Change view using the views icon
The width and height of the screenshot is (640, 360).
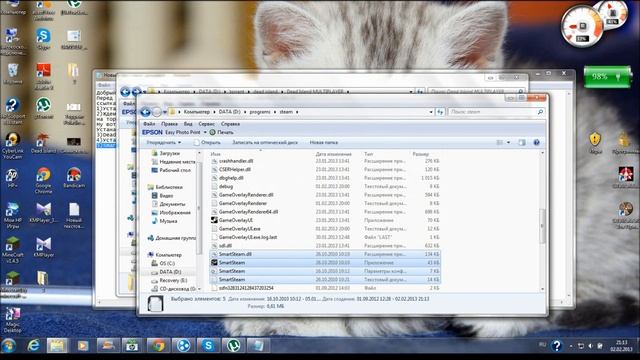pyautogui.click(x=500, y=142)
